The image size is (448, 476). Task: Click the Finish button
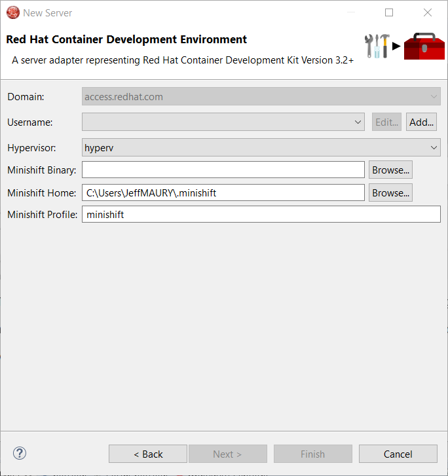point(312,454)
